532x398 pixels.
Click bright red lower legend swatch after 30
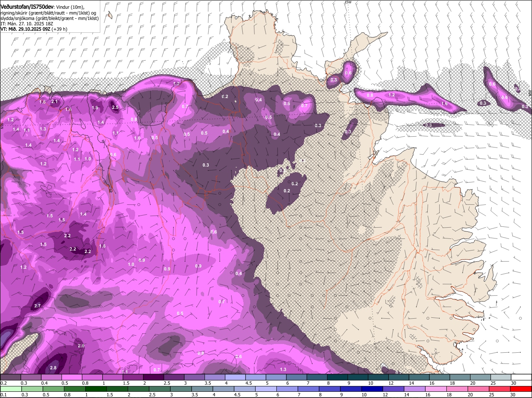(x=522, y=389)
